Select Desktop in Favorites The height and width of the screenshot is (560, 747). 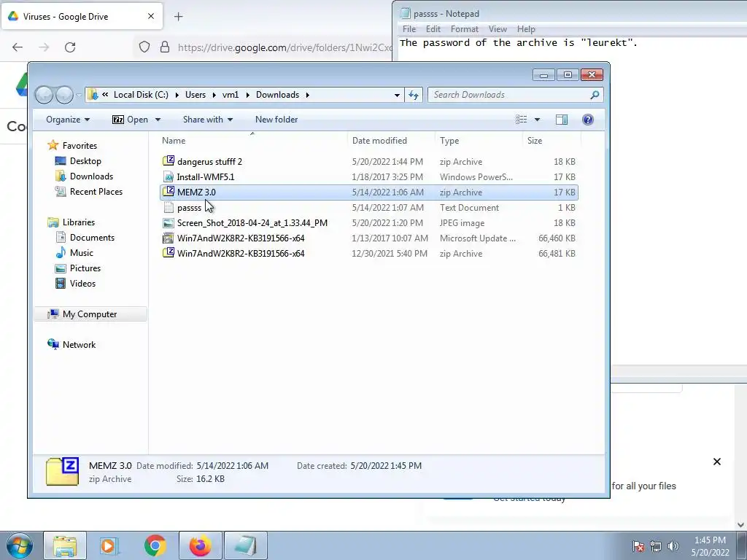tap(86, 161)
